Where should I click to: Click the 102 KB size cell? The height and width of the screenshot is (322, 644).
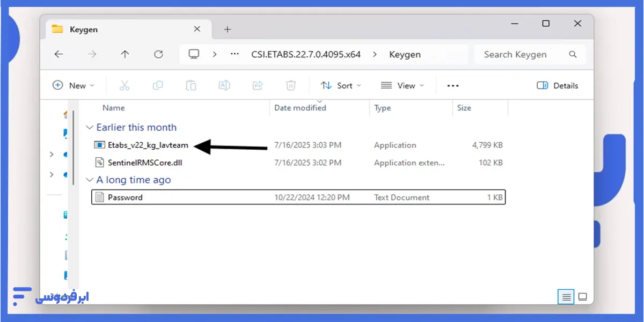pyautogui.click(x=491, y=162)
